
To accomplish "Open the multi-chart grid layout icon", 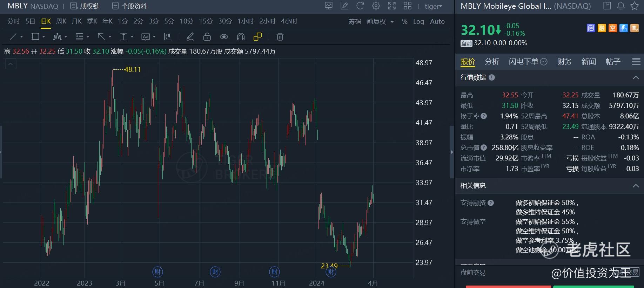I will [x=408, y=6].
